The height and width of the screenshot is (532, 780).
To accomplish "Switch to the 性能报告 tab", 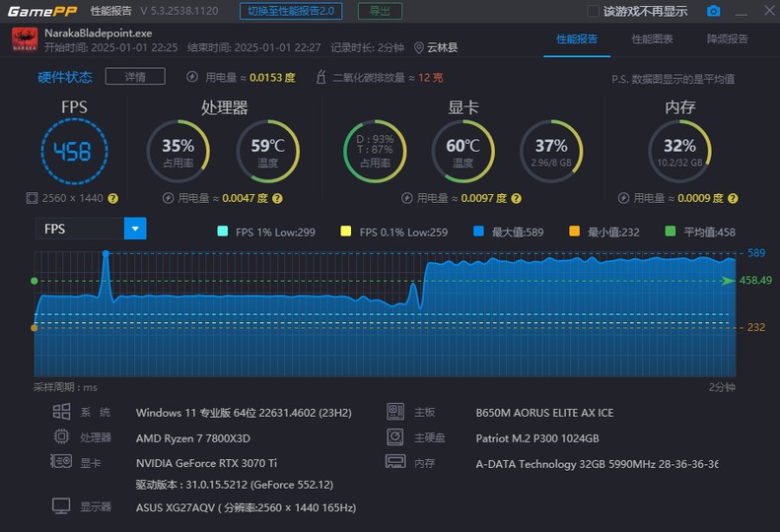I will [577, 39].
